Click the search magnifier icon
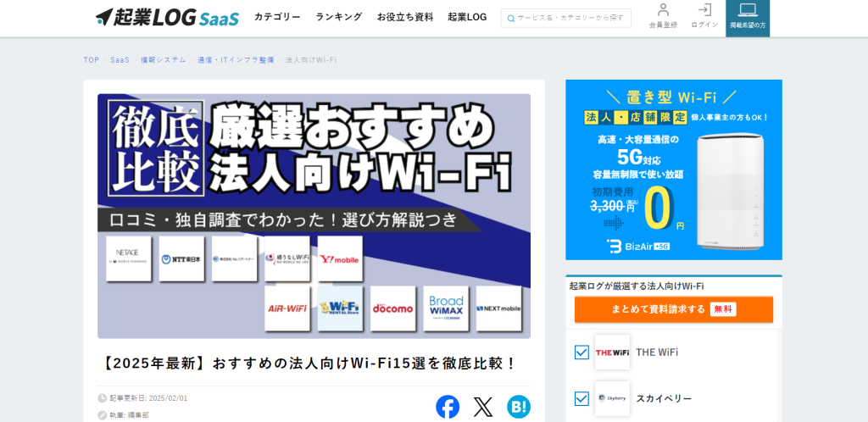 tap(511, 19)
